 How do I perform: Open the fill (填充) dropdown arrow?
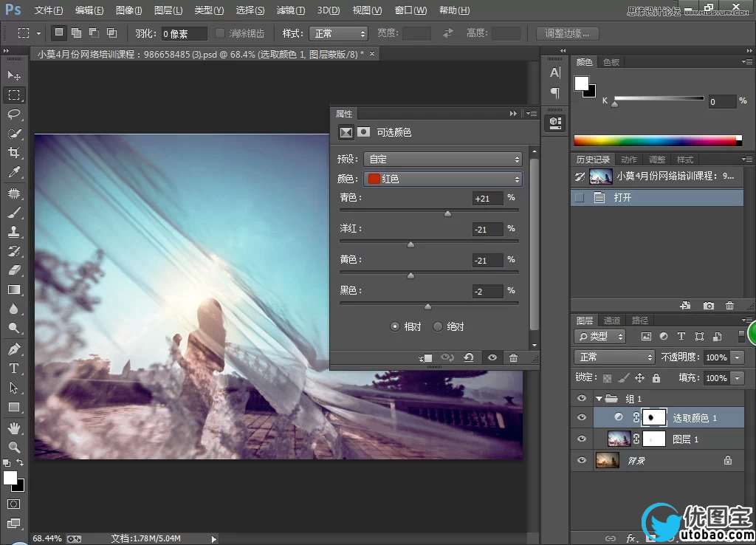(x=738, y=378)
